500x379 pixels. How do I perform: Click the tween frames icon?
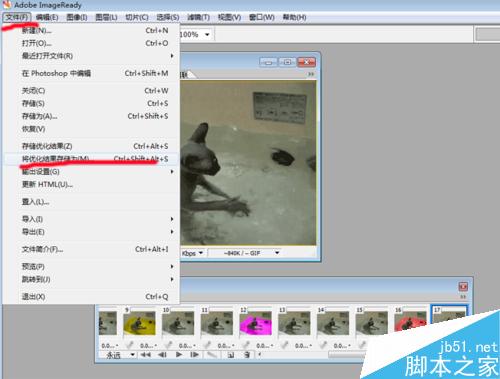coord(211,354)
